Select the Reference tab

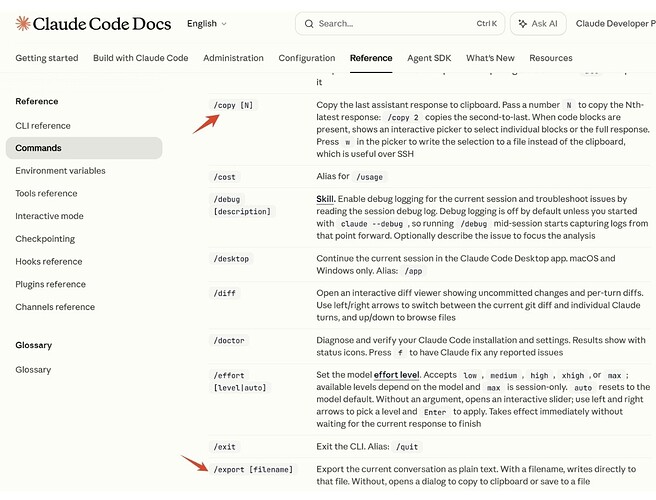(x=371, y=58)
